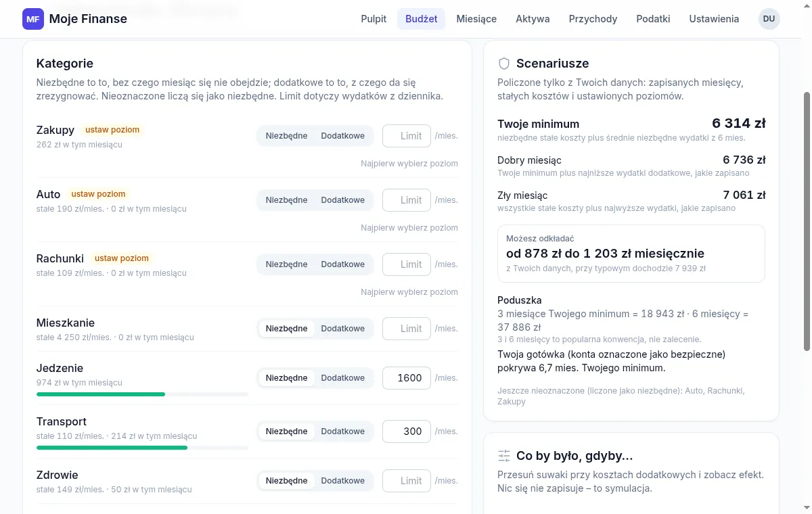812x514 pixels.
Task: Click the shield icon beside Scenariusze
Action: (503, 64)
